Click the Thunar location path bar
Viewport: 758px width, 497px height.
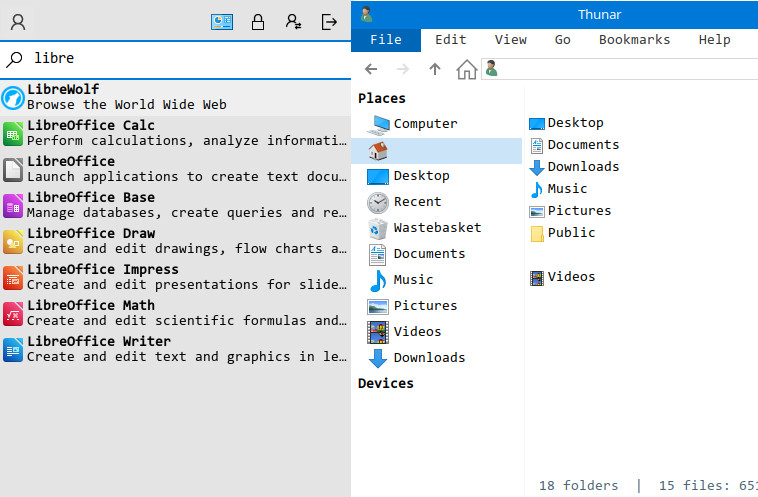[620, 69]
